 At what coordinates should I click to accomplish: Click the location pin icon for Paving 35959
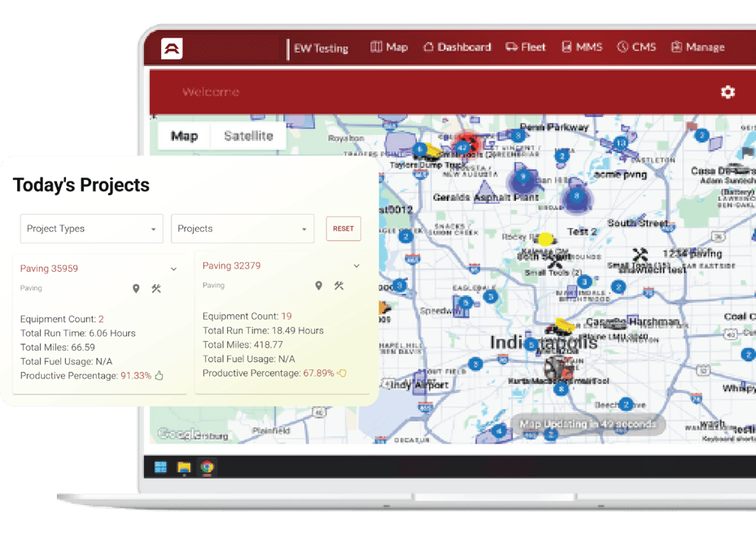pyautogui.click(x=136, y=288)
